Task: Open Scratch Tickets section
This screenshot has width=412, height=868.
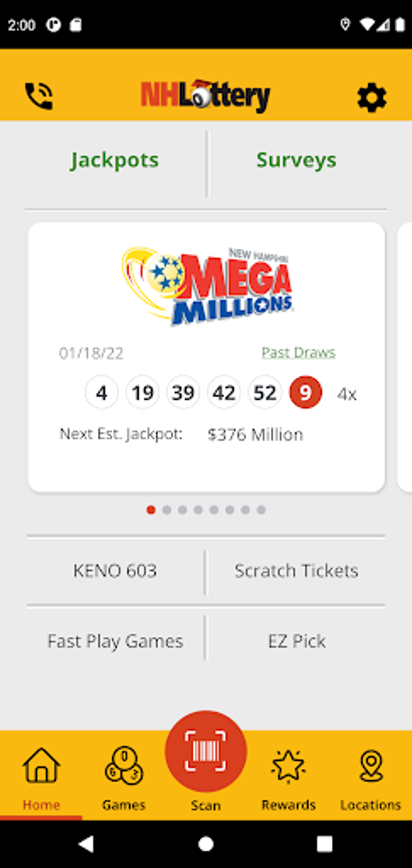Action: click(296, 571)
